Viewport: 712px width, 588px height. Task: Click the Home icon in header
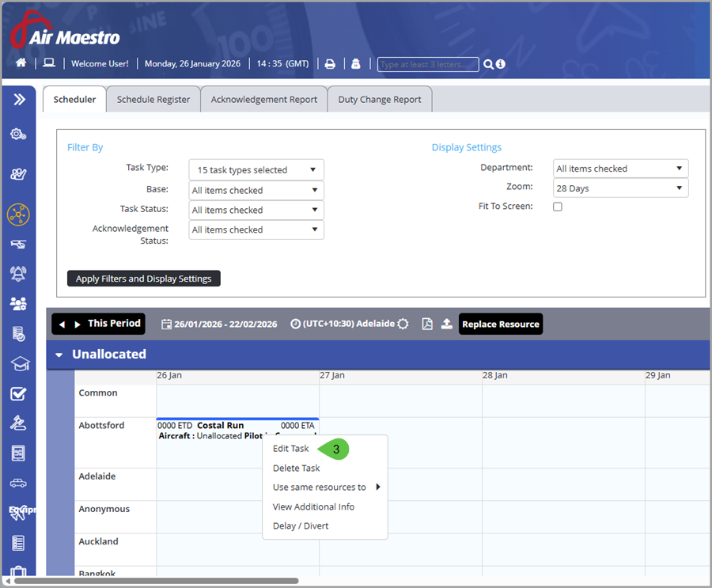[21, 63]
